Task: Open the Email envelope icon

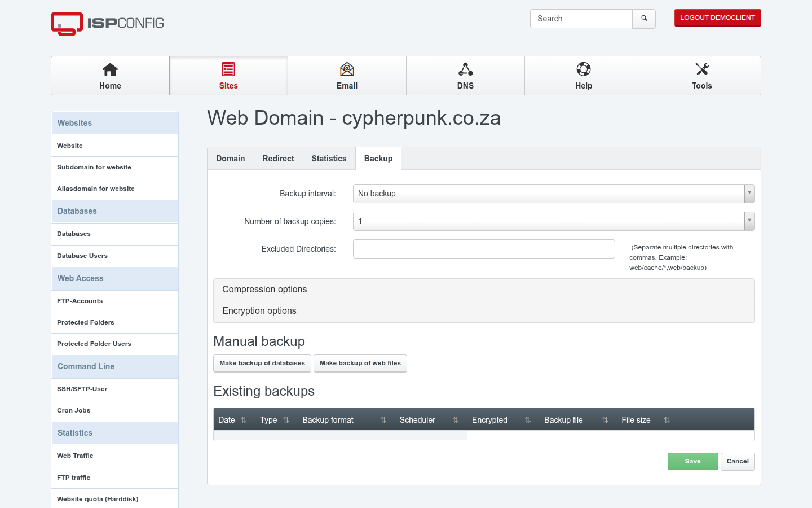Action: pos(347,69)
